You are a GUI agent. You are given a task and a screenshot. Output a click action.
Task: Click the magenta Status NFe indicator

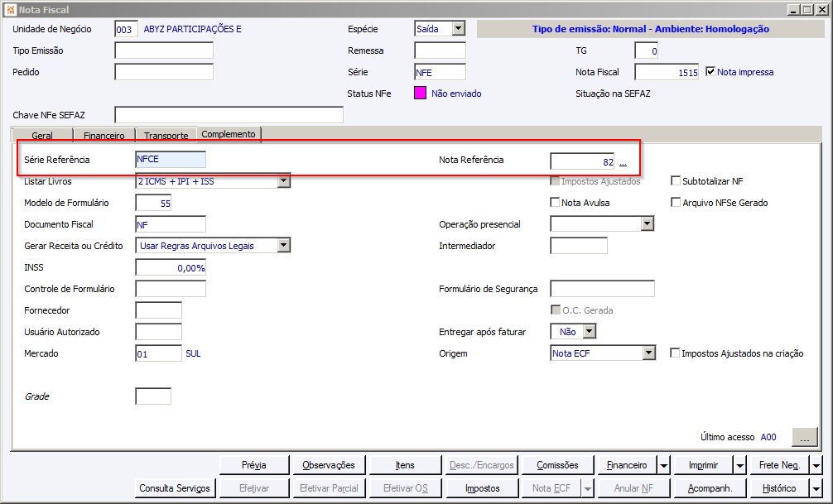point(420,94)
